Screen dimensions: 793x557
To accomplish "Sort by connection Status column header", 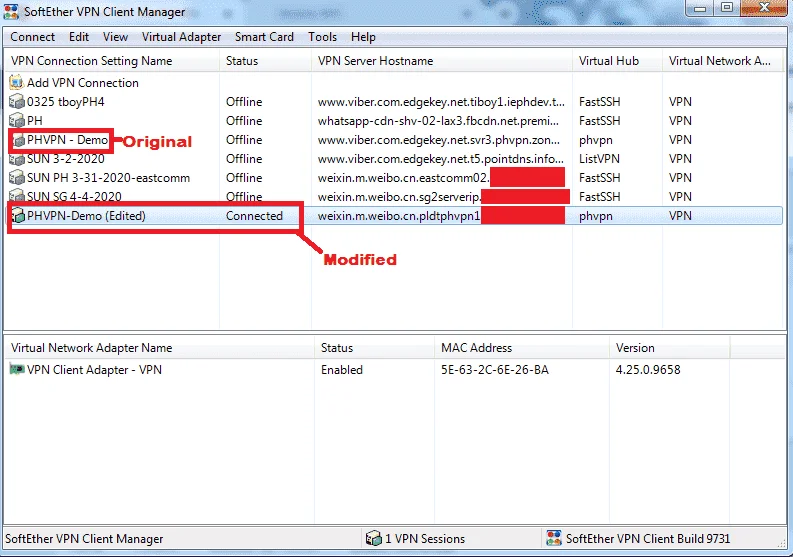I will click(266, 61).
